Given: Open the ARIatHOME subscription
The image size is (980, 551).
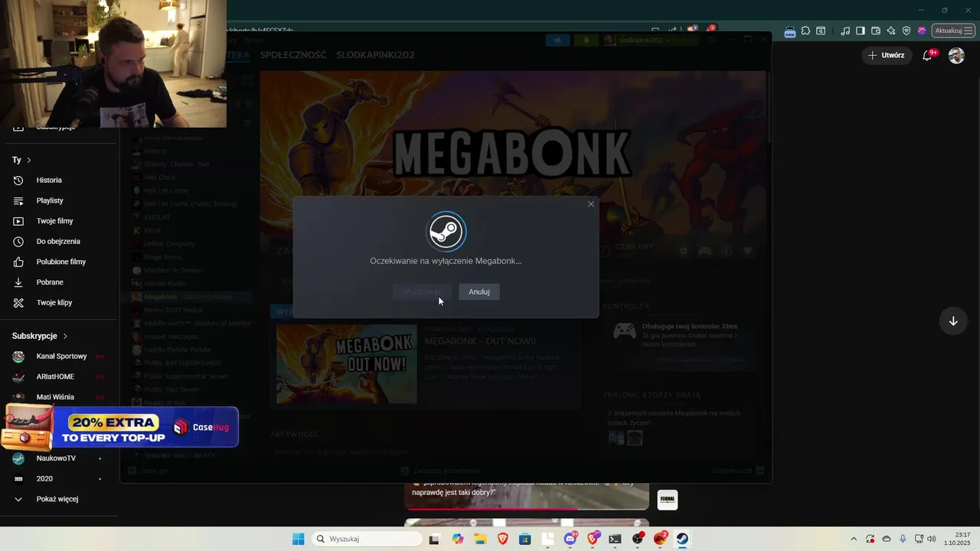Looking at the screenshot, I should pyautogui.click(x=55, y=377).
